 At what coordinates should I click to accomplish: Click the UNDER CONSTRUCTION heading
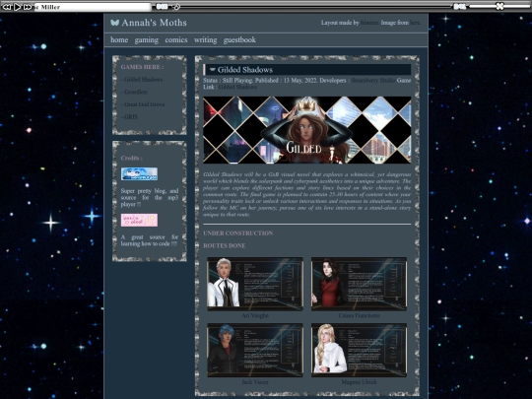[x=237, y=233]
